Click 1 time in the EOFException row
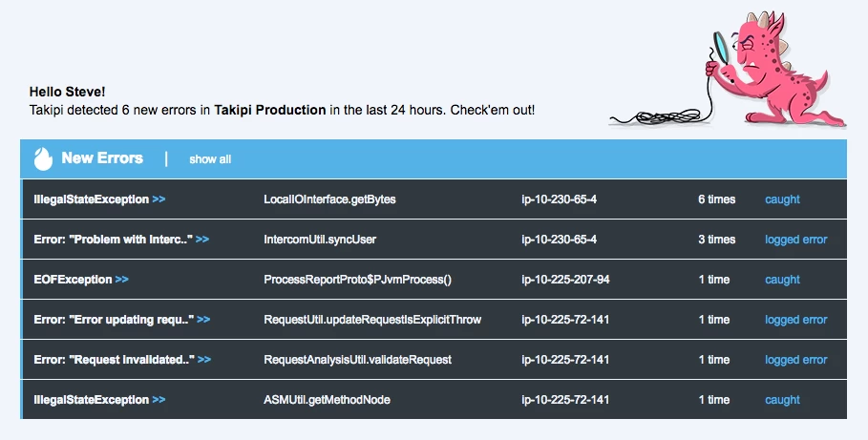The height and width of the screenshot is (440, 868). (714, 280)
